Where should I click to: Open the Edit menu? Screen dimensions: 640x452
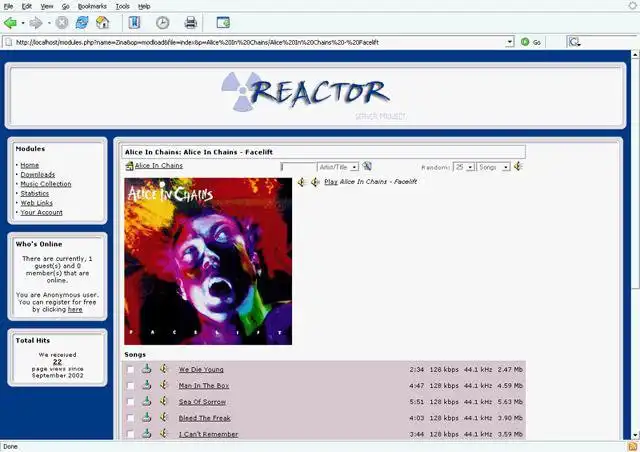click(x=27, y=6)
